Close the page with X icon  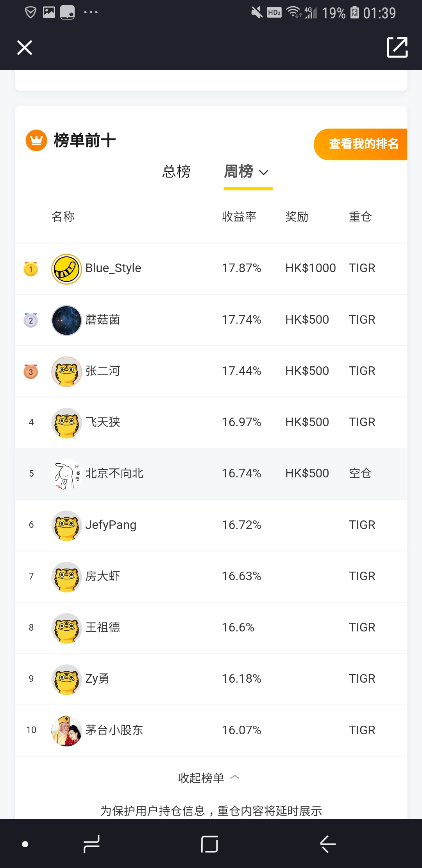pyautogui.click(x=25, y=48)
